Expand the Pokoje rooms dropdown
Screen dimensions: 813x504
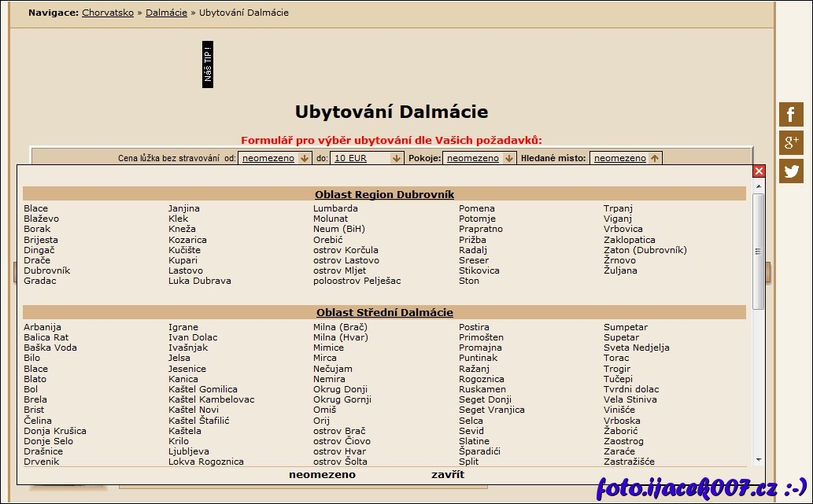click(479, 158)
